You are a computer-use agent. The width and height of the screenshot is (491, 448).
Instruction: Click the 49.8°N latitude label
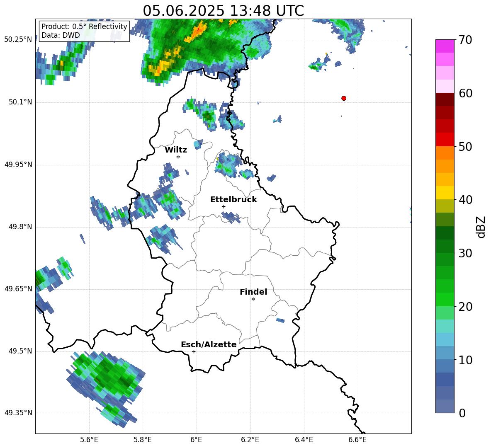pos(20,227)
